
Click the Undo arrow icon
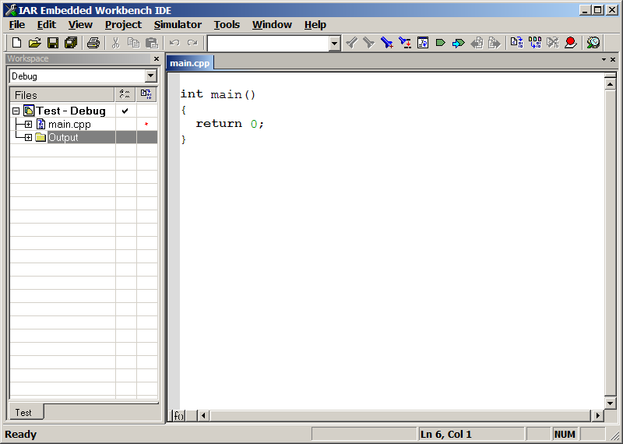174,43
